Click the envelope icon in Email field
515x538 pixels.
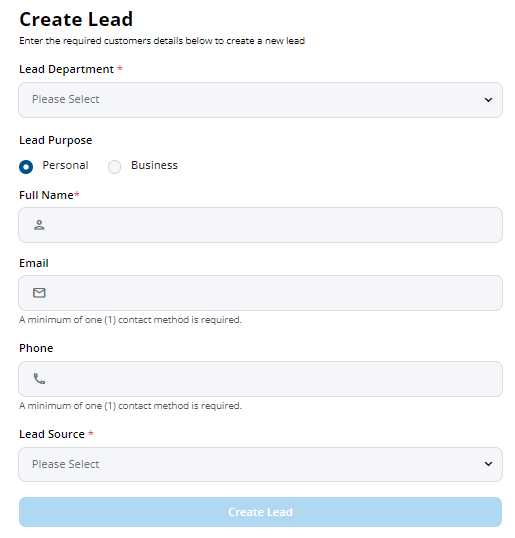tap(39, 293)
